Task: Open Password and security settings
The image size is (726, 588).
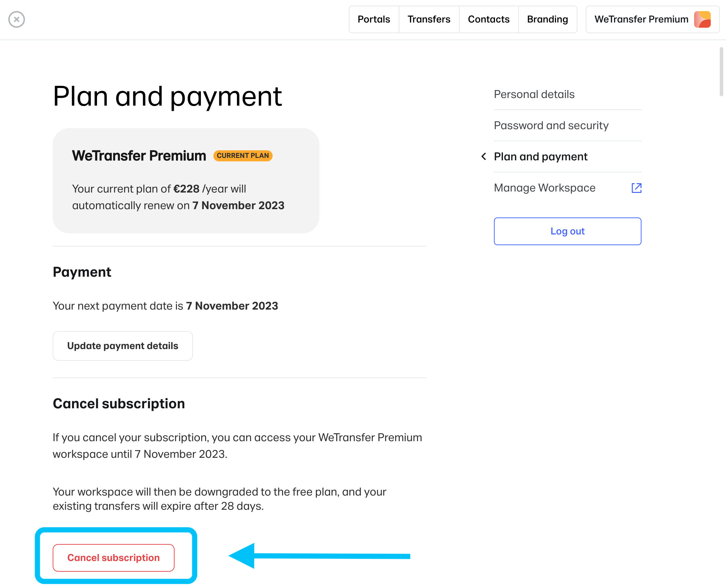Action: (551, 125)
